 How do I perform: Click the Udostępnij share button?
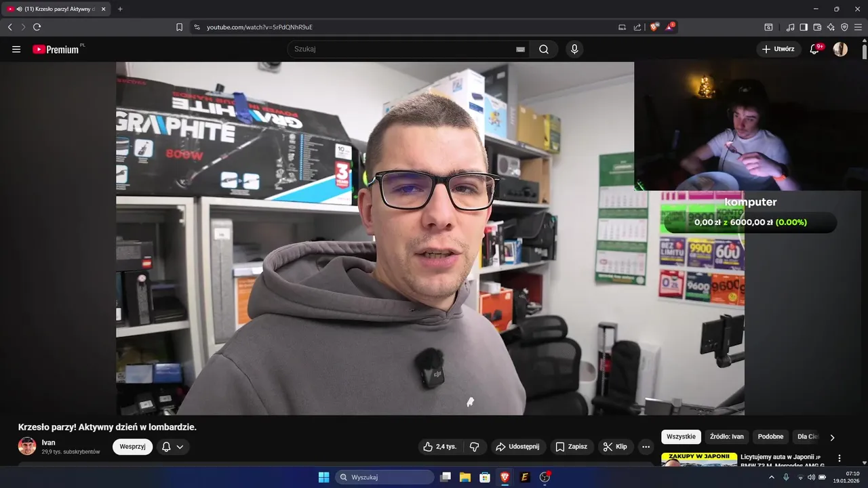click(x=518, y=447)
